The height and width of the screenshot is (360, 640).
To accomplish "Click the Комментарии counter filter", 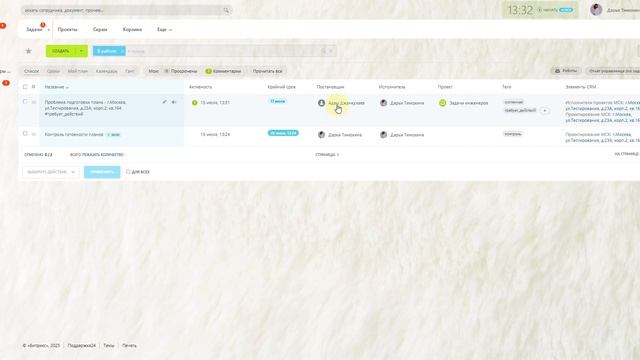I will point(224,71).
